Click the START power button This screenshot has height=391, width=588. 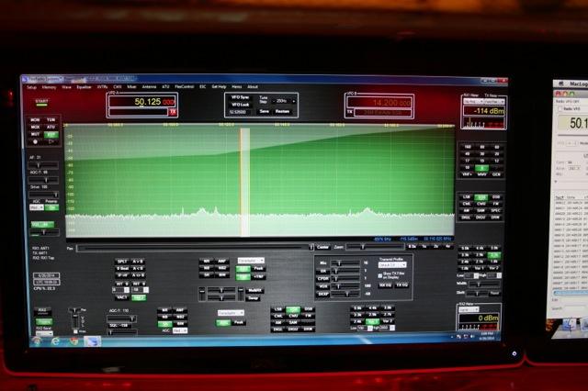click(x=41, y=102)
